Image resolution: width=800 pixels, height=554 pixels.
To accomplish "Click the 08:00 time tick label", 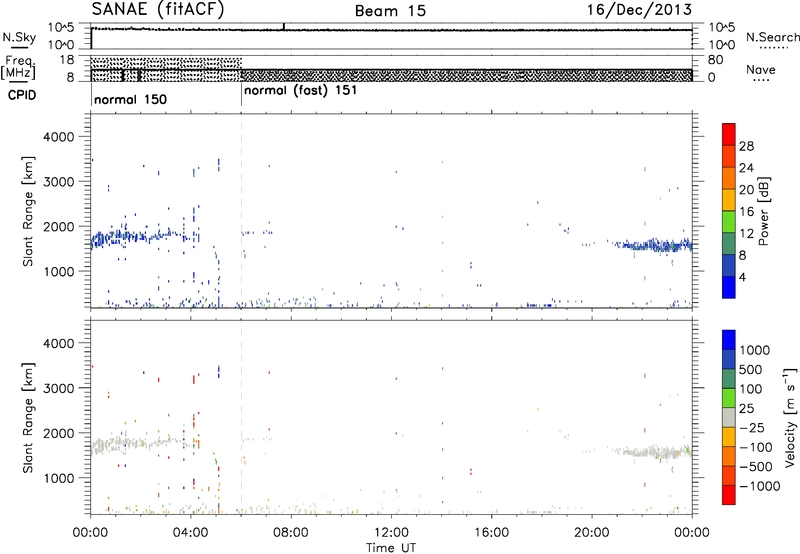I will click(x=291, y=533).
